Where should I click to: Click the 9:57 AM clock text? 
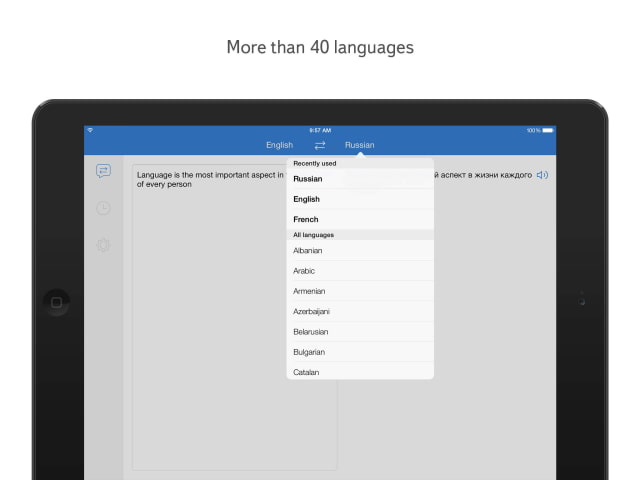pyautogui.click(x=320, y=131)
